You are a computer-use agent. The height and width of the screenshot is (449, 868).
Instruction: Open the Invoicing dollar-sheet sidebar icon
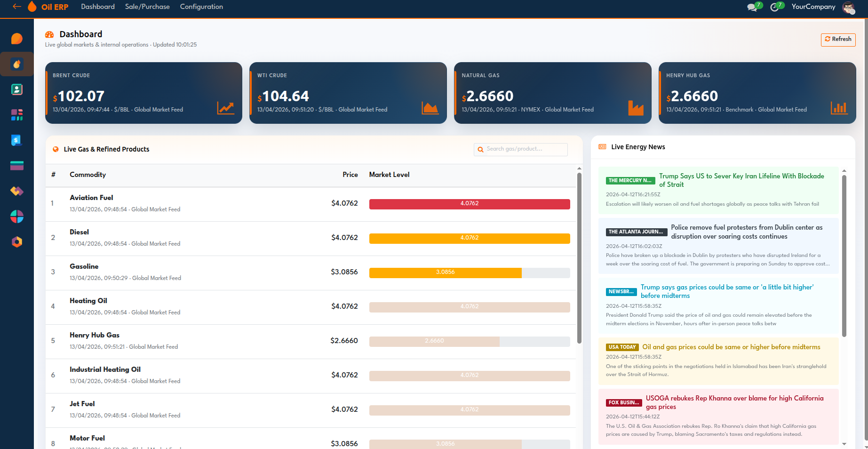click(17, 140)
